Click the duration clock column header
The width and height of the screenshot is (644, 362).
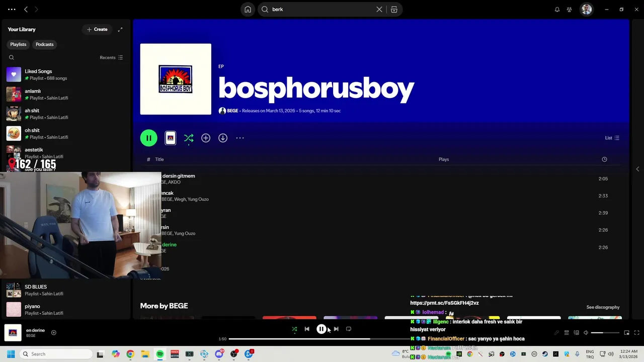click(604, 159)
